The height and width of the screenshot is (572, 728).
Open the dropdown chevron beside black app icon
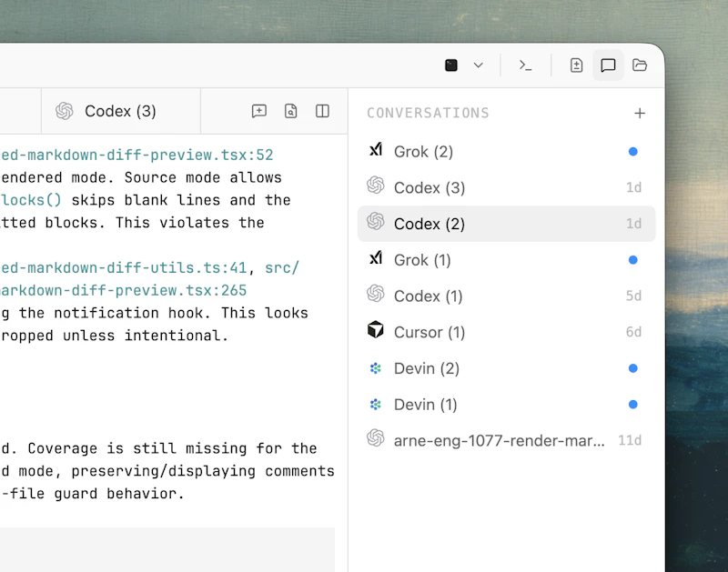click(479, 65)
